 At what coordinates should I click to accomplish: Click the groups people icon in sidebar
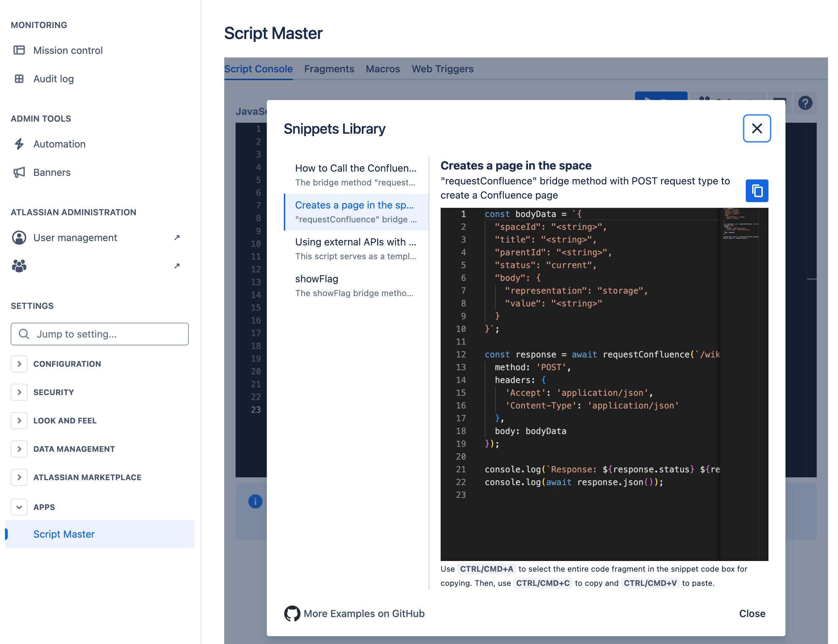click(x=19, y=266)
